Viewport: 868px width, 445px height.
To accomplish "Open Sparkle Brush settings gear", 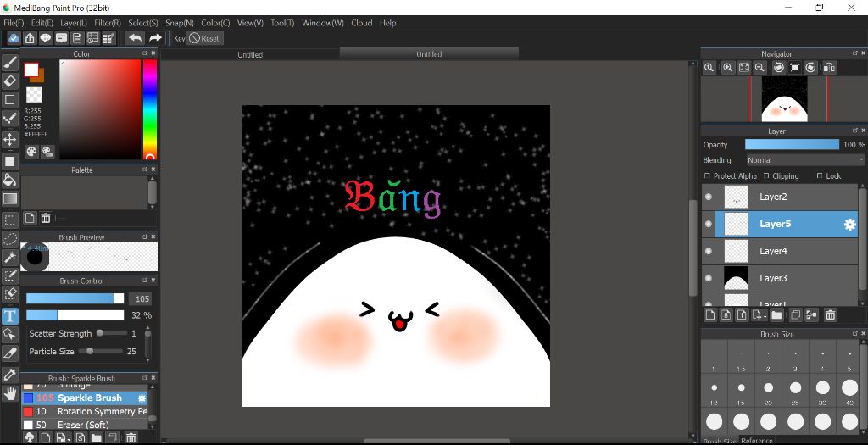I will click(x=142, y=398).
